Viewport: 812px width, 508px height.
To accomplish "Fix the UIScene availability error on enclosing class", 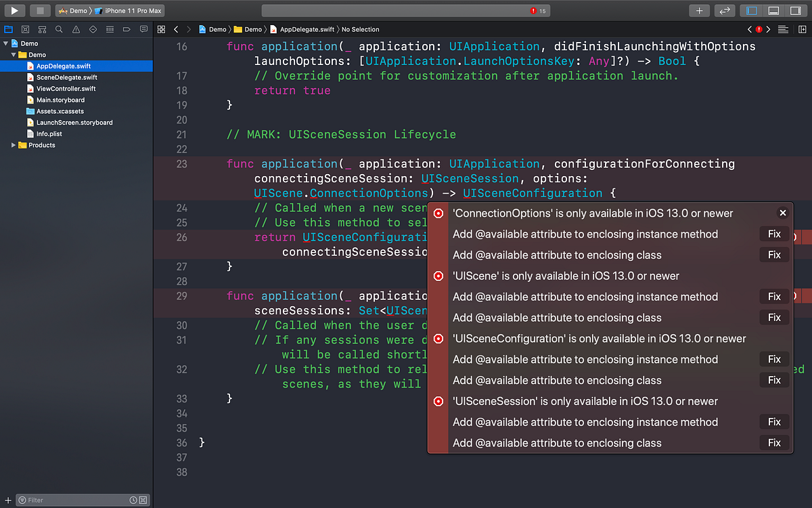I will pos(773,317).
